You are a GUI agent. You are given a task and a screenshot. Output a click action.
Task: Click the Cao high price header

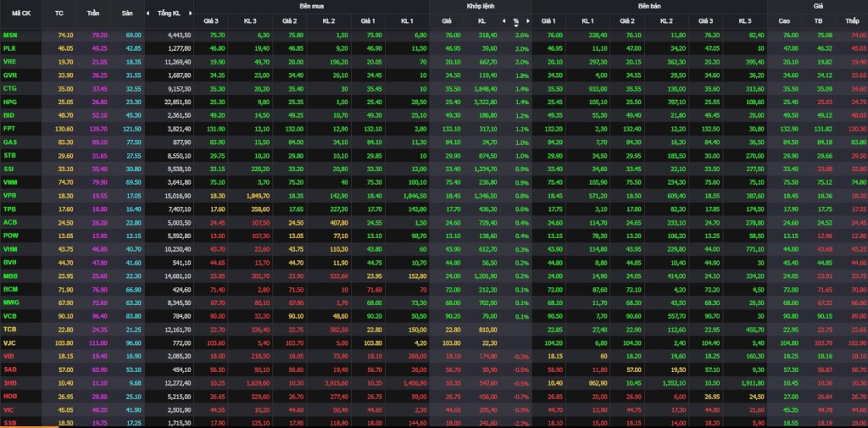pos(784,21)
